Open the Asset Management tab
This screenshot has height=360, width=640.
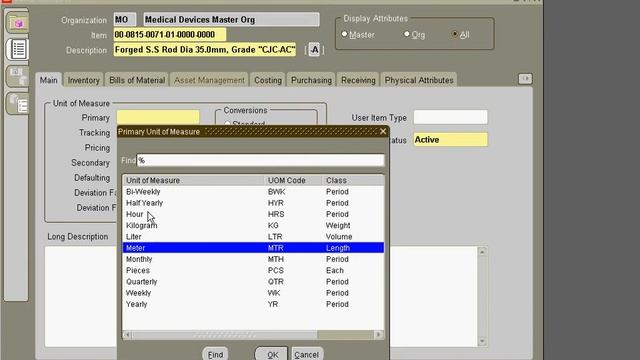(x=209, y=80)
